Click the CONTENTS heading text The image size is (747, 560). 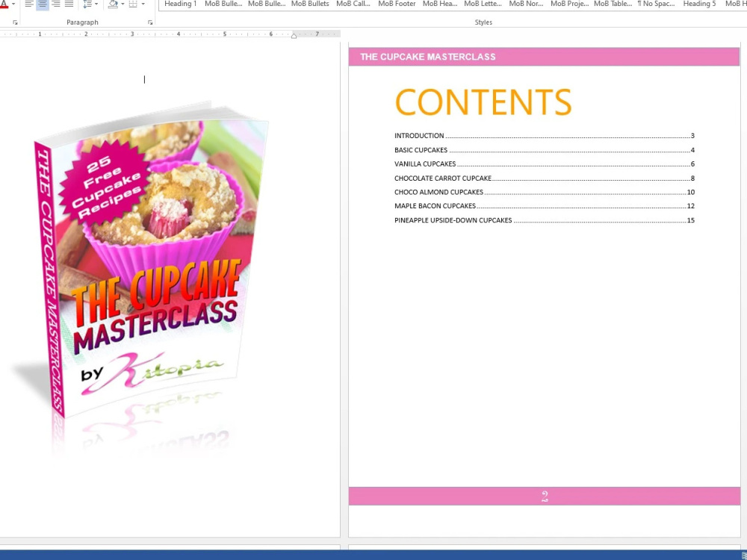(x=483, y=102)
